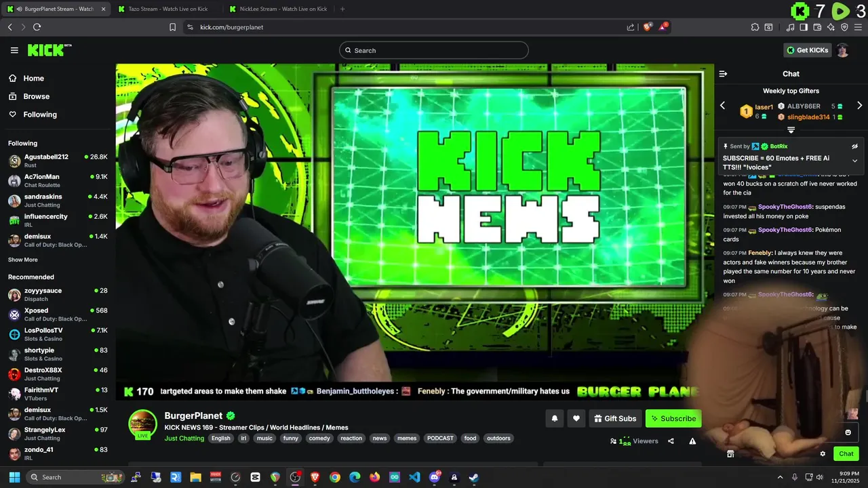Open sandraskins channel in sidebar
This screenshot has width=868, height=488.
(58, 200)
